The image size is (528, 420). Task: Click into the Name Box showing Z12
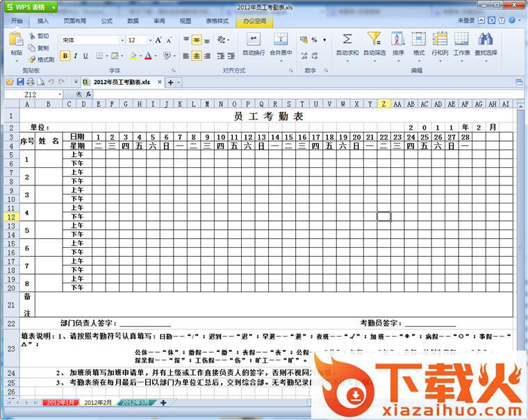click(x=31, y=94)
